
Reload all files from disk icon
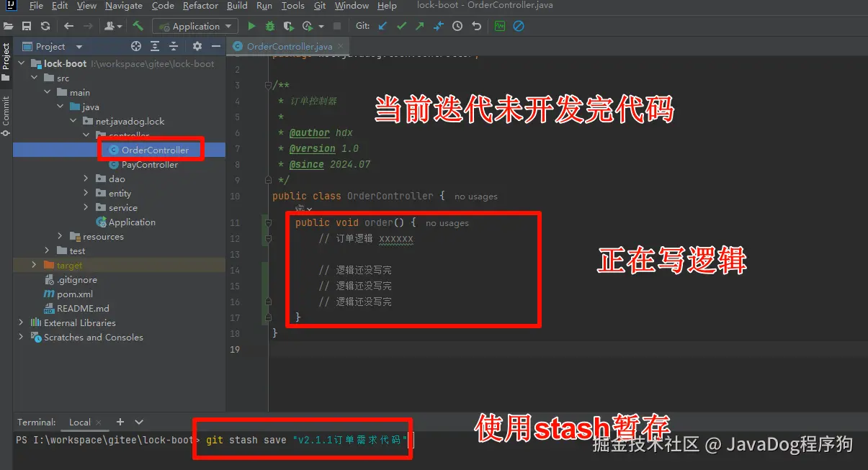pyautogui.click(x=45, y=26)
